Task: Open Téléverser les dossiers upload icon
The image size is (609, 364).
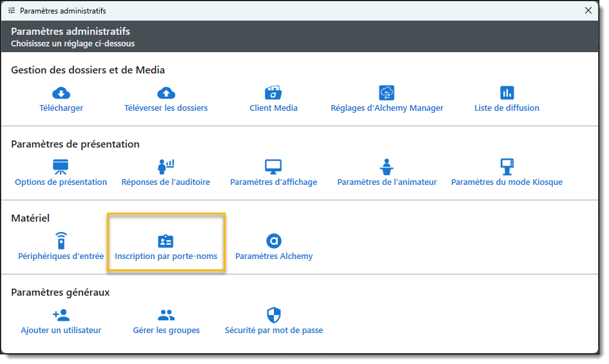Action: [166, 93]
